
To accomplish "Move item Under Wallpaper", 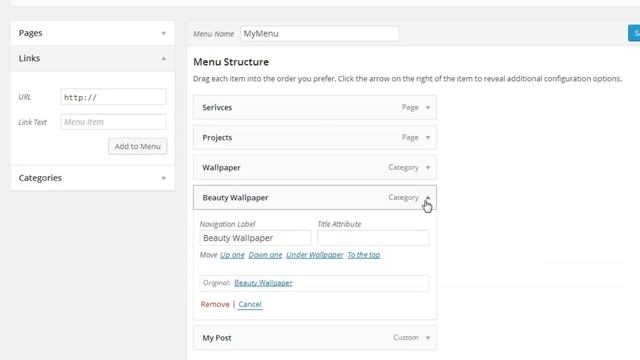I will (315, 255).
